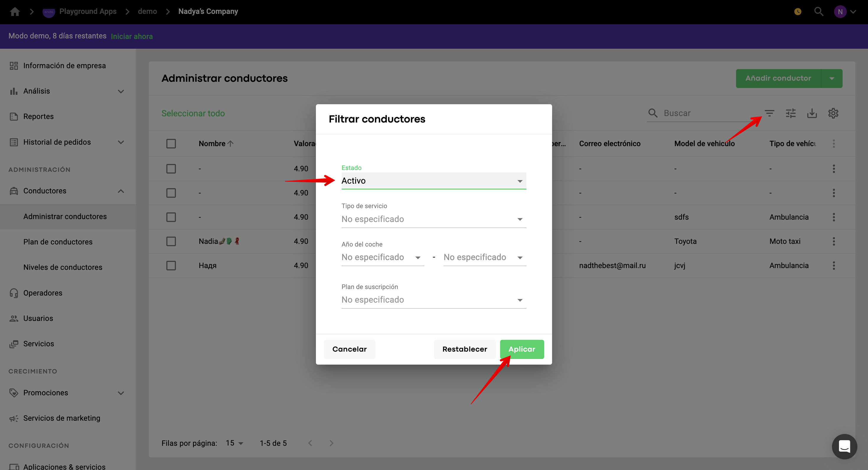Click the top bar search magnifier
This screenshot has height=470, width=868.
(x=818, y=12)
